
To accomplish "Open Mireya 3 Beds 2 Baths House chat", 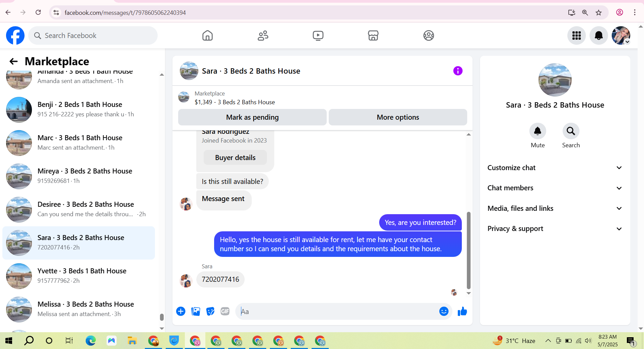I will 79,176.
